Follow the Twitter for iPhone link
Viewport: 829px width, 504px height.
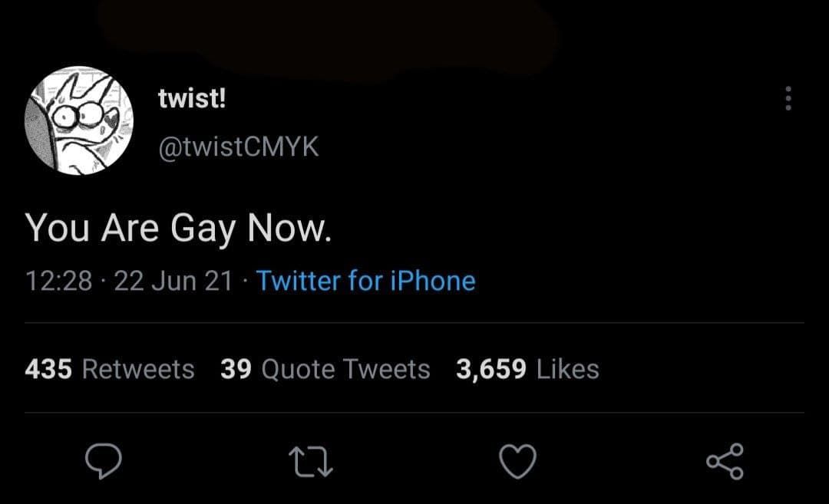tap(365, 281)
